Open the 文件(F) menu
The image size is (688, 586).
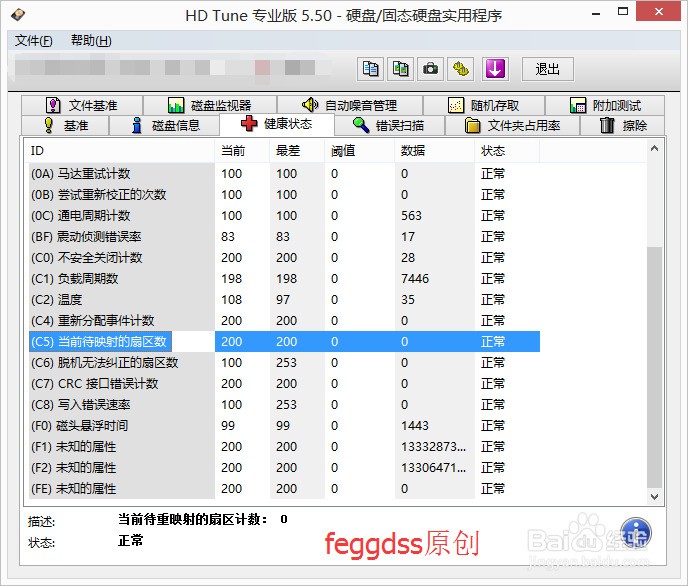(x=34, y=41)
